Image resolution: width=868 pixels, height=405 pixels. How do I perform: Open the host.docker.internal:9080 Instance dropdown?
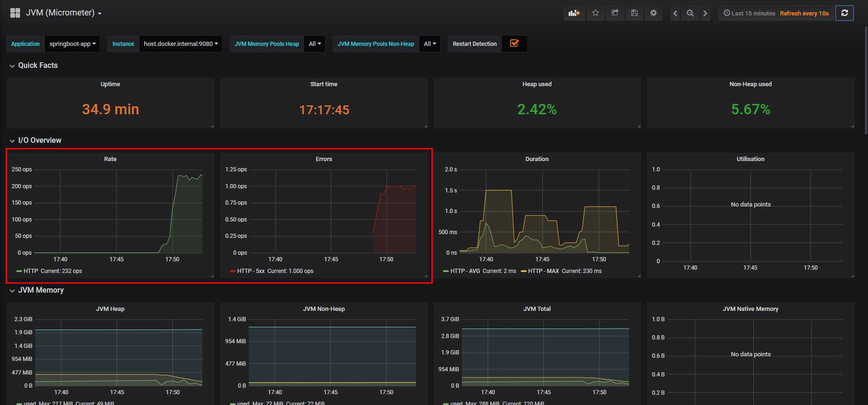pyautogui.click(x=181, y=44)
